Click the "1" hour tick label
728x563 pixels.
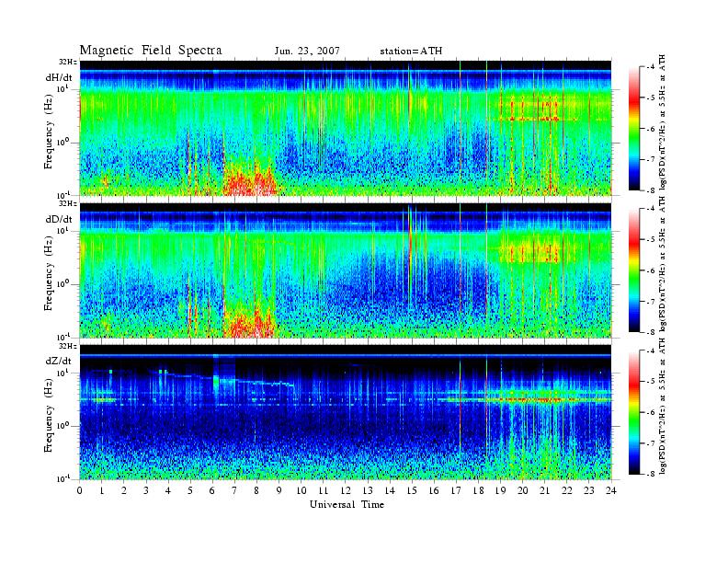tap(102, 491)
